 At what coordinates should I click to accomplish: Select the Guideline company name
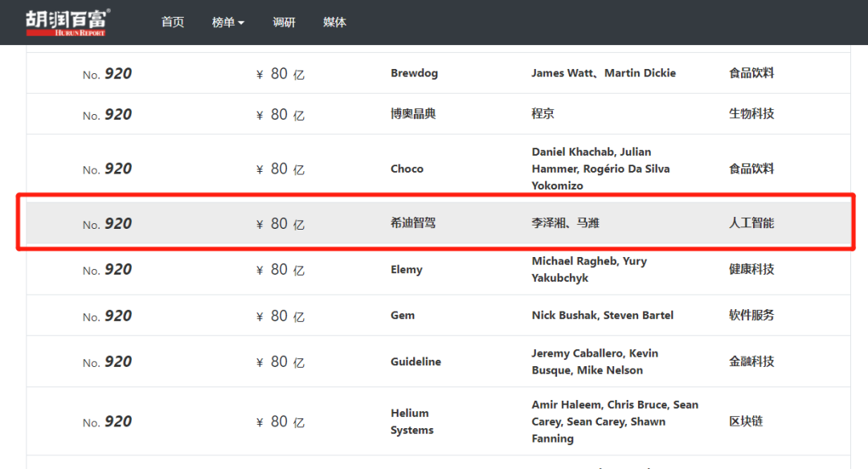click(x=416, y=361)
